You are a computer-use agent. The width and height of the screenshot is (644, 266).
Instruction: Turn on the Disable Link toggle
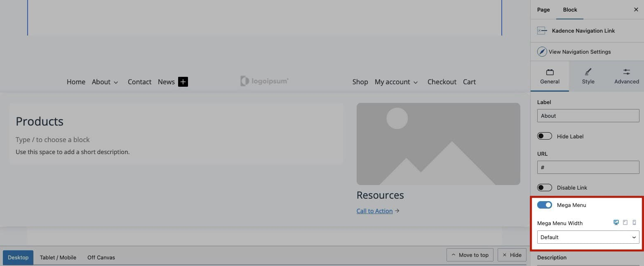tap(545, 187)
